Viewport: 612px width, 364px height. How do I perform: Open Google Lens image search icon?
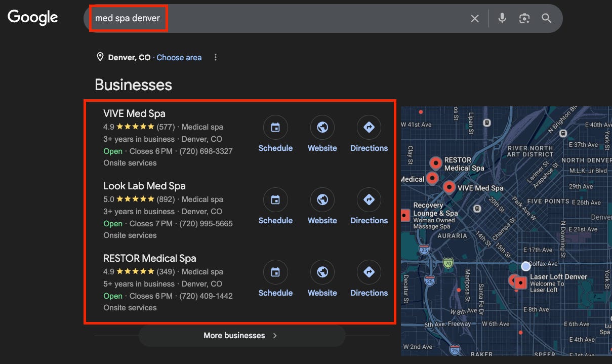pos(524,19)
